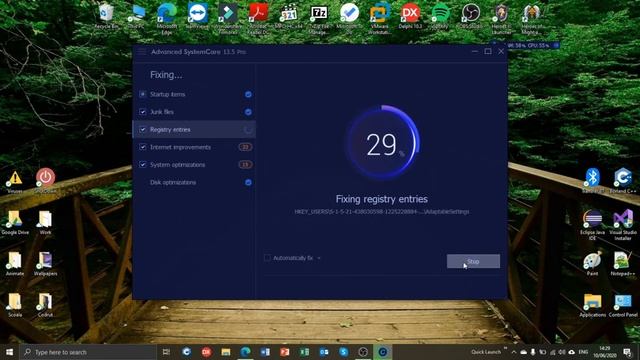This screenshot has width=640, height=360.
Task: Open the This PC desktop icon
Action: tap(136, 17)
